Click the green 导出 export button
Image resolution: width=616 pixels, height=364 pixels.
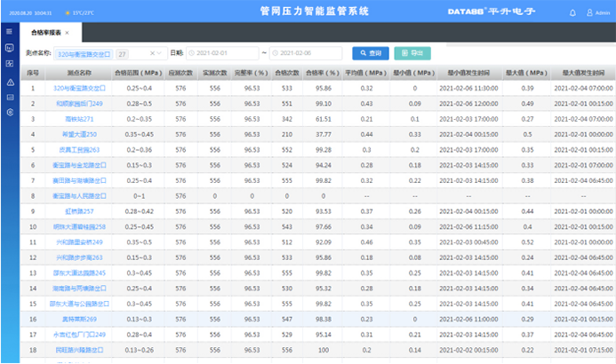tap(412, 53)
